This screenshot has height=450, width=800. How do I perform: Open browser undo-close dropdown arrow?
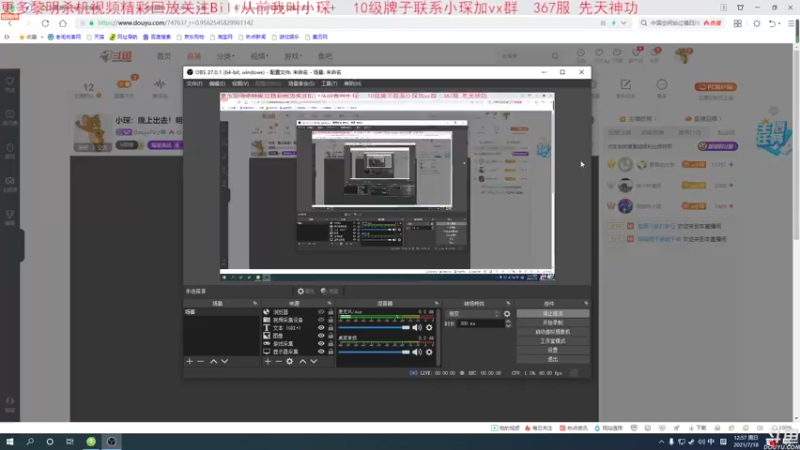pos(780,23)
